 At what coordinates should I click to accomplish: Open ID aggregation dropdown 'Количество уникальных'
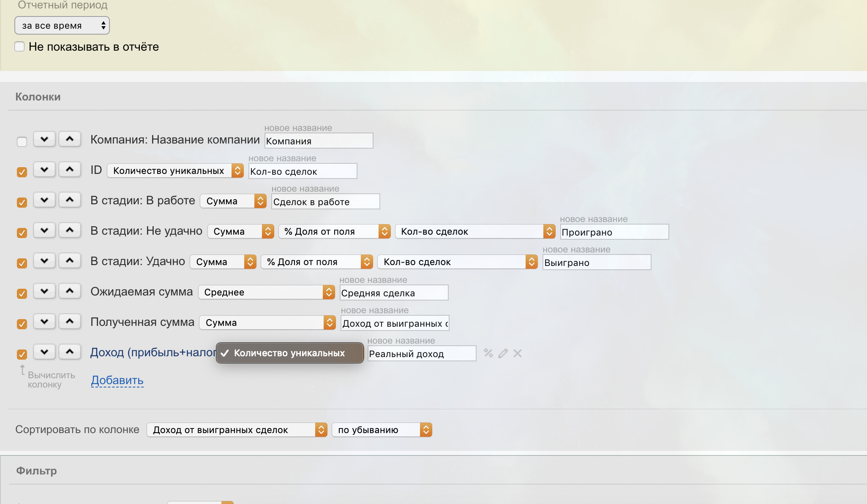(x=175, y=171)
